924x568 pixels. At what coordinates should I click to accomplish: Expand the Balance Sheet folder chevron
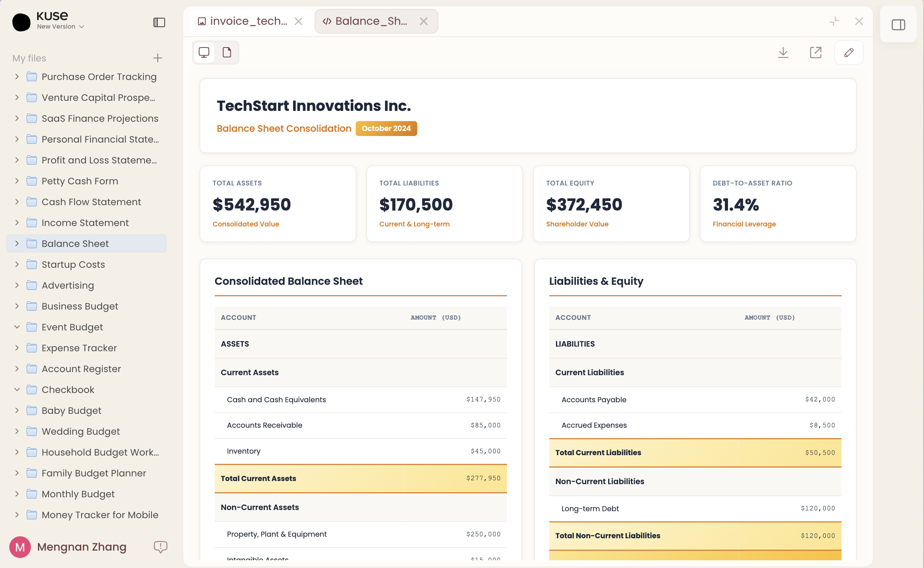[17, 243]
